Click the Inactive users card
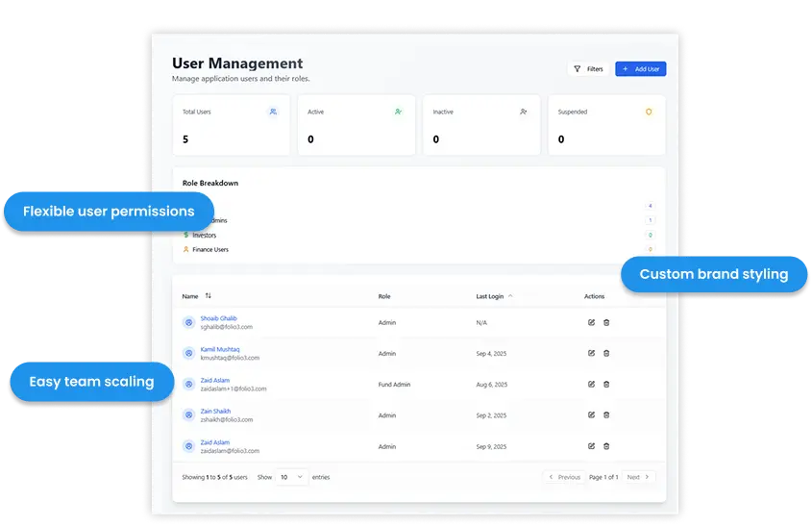812x527 pixels. pyautogui.click(x=480, y=125)
